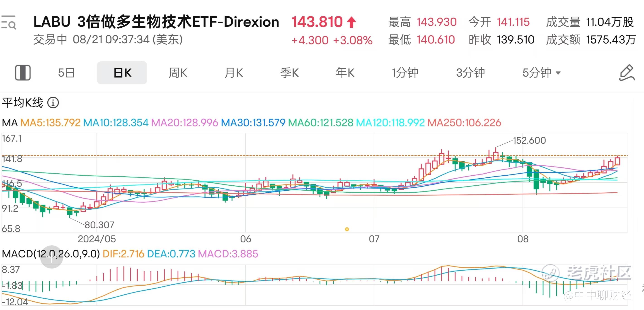Image resolution: width=644 pixels, height=310 pixels.
Task: Toggle the split-panel chart layout icon
Action: (23, 73)
